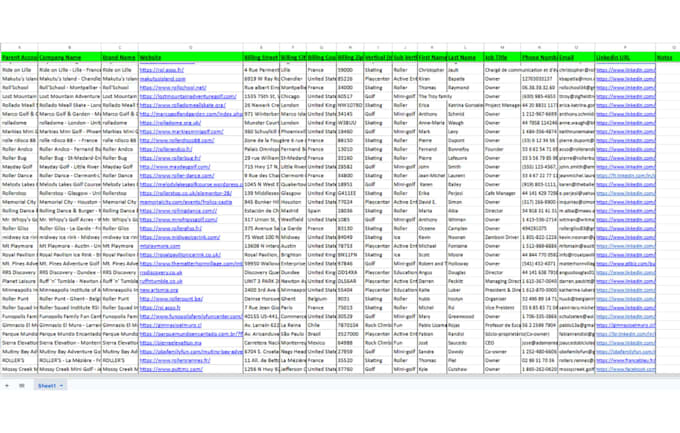Open the ruffntumble.co.uk website link
This screenshot has height=433, width=680.
click(161, 281)
